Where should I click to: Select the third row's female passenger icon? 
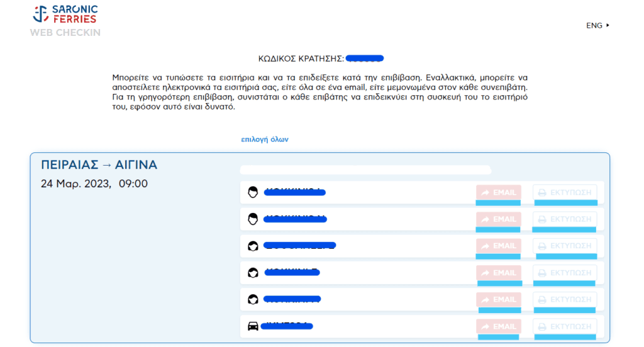point(253,246)
